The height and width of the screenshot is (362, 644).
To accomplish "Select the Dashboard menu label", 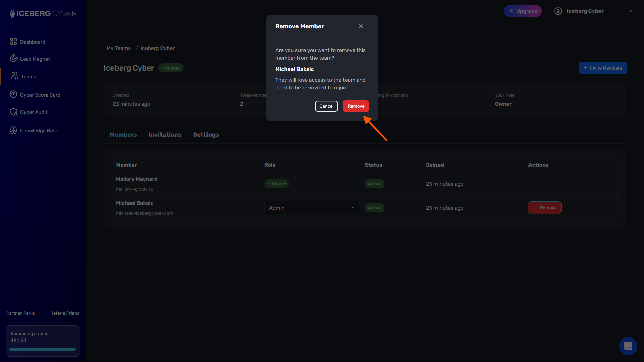I will tap(33, 42).
